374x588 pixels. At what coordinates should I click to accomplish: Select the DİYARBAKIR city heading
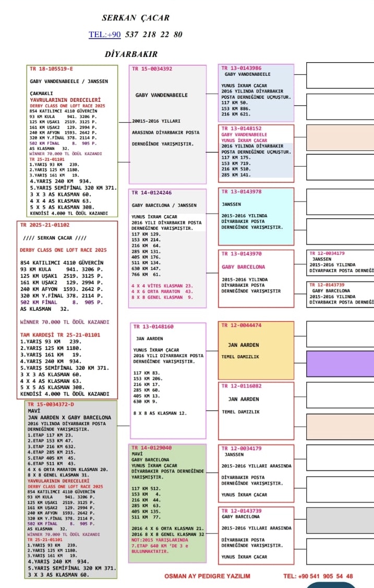pos(131,54)
